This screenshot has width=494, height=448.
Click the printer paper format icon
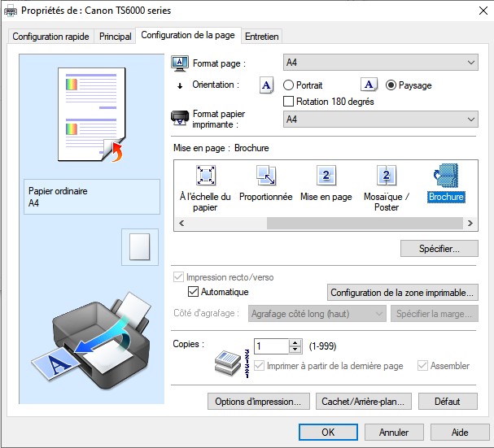pos(180,119)
